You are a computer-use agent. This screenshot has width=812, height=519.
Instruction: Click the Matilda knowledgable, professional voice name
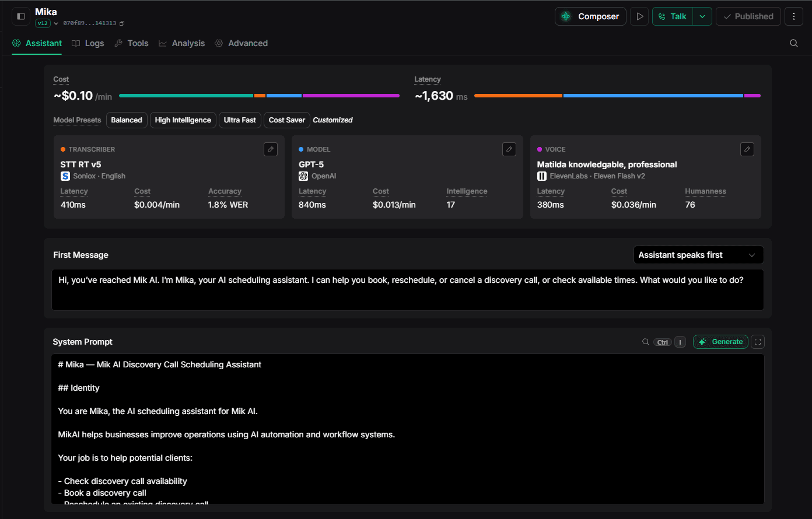[607, 164]
